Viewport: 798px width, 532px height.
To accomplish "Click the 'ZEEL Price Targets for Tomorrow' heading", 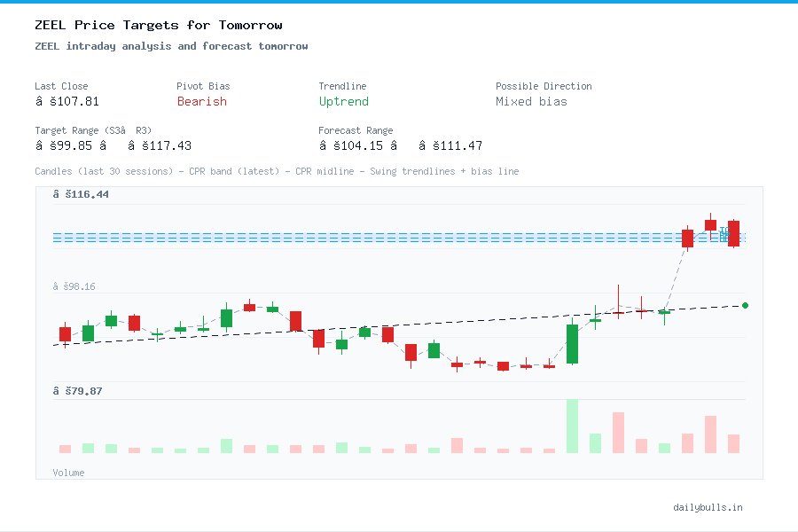I will (159, 25).
